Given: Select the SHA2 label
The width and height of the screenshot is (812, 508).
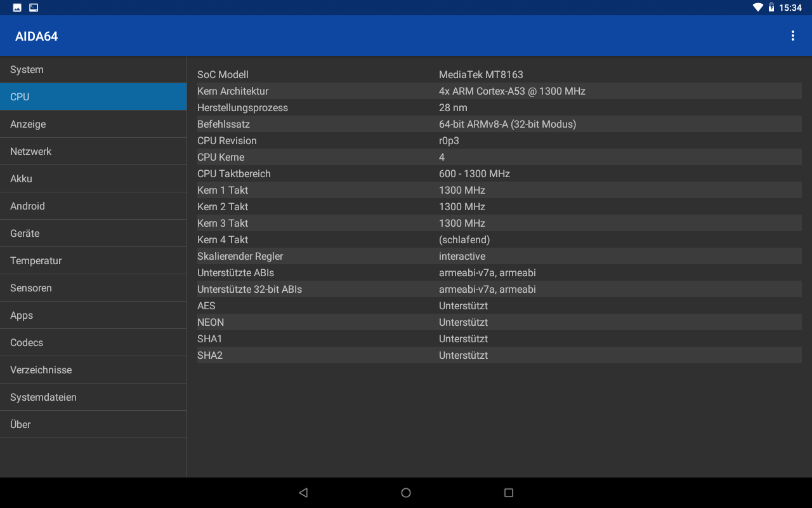Looking at the screenshot, I should (x=210, y=356).
